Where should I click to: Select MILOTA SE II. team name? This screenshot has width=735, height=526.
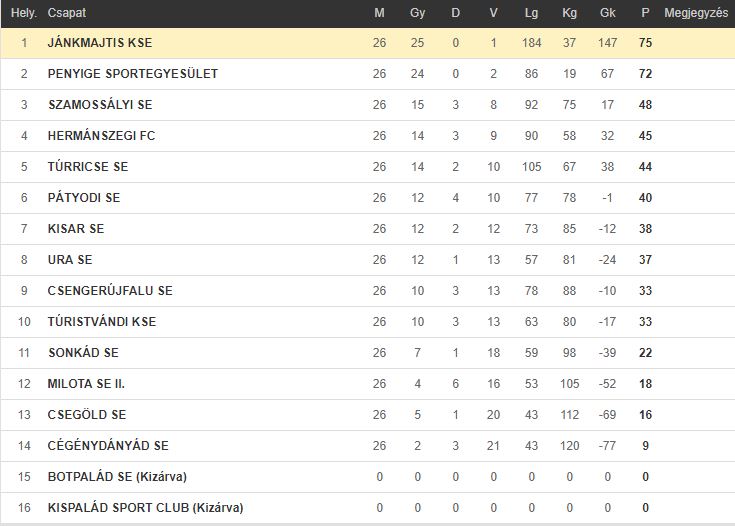pos(86,383)
